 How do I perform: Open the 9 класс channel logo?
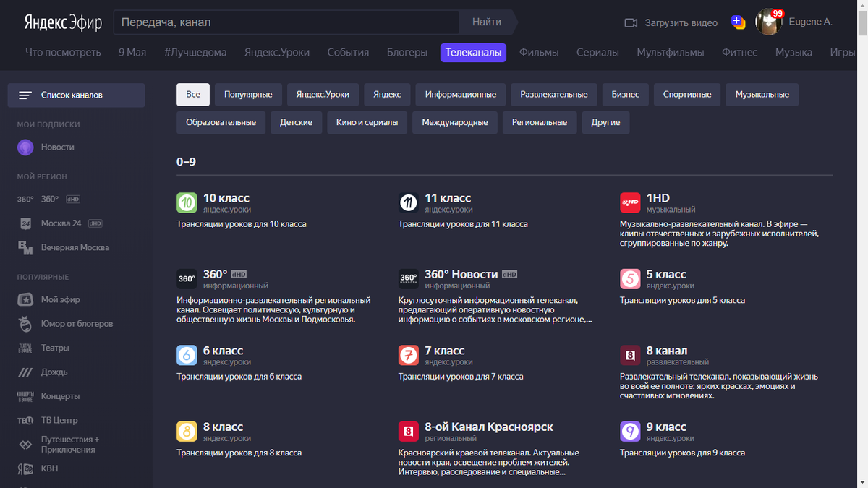(631, 432)
